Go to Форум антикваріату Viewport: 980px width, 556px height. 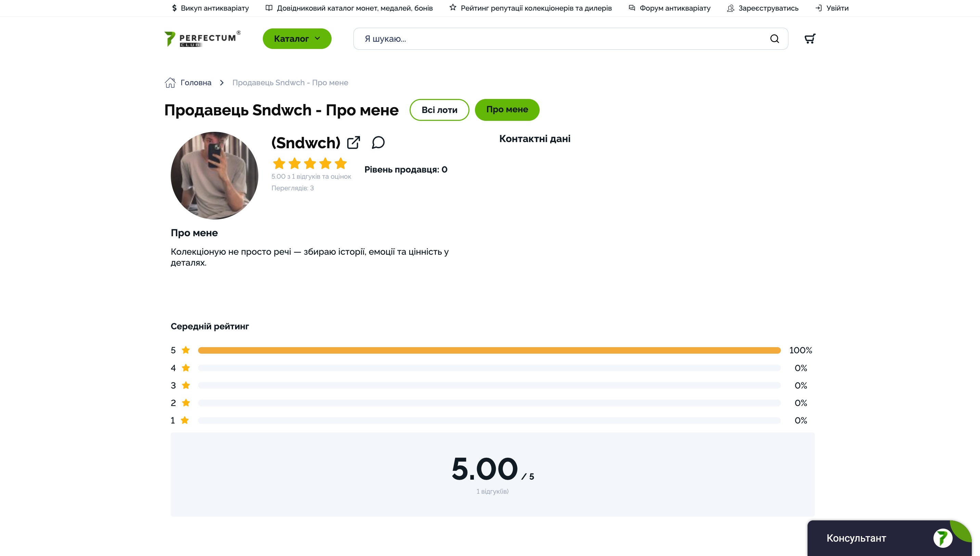[x=675, y=8]
